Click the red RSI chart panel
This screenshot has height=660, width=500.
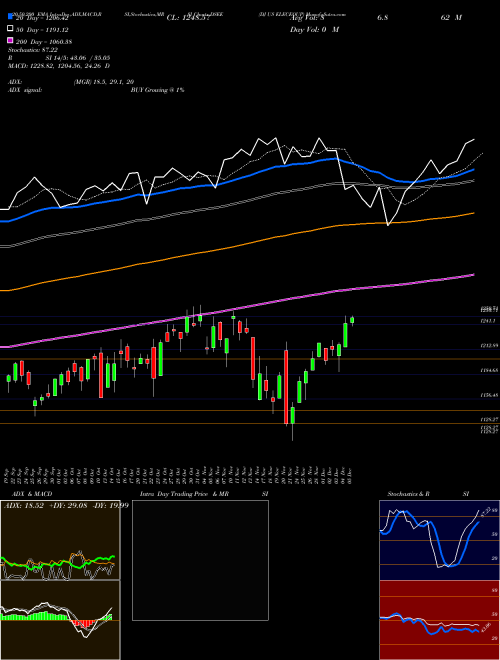click(x=439, y=620)
